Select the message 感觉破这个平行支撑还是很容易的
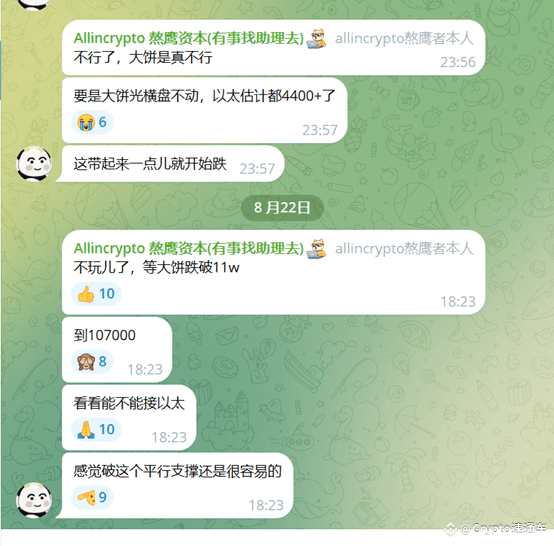The image size is (554, 546). [x=177, y=471]
